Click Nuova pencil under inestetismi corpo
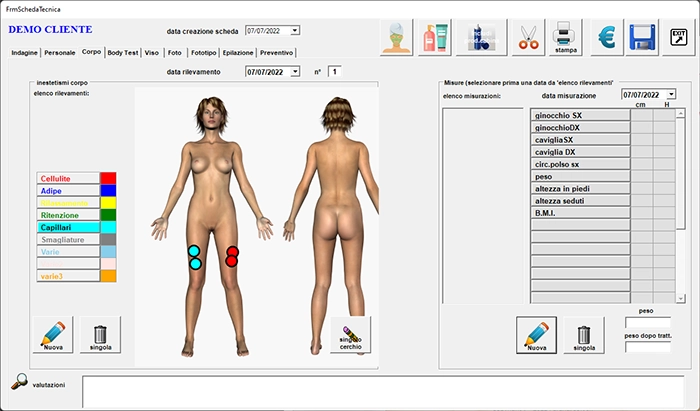This screenshot has width=700, height=411. tap(53, 335)
